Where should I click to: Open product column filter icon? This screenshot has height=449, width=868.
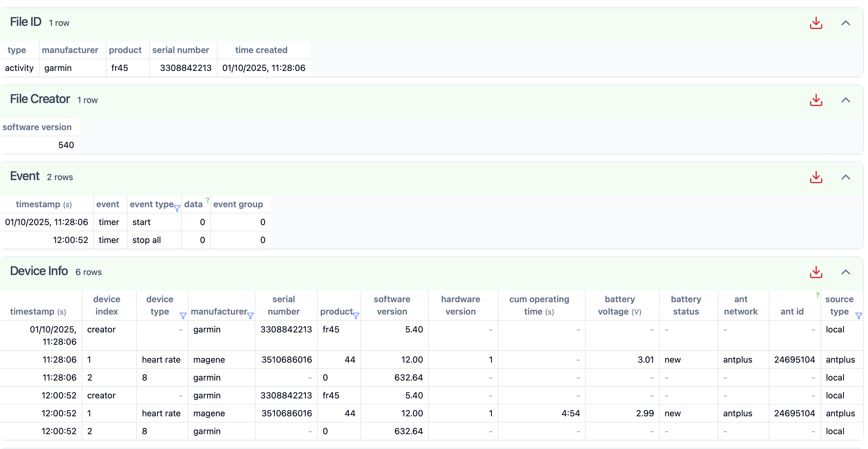coord(356,315)
